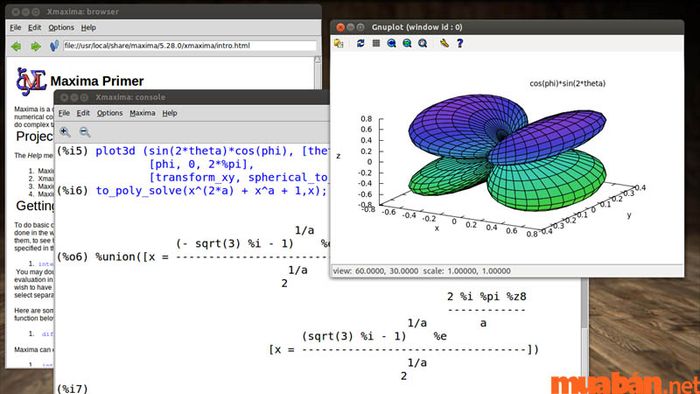700x394 pixels.
Task: Click Gnuplot copy to clipboard icon
Action: (x=339, y=43)
